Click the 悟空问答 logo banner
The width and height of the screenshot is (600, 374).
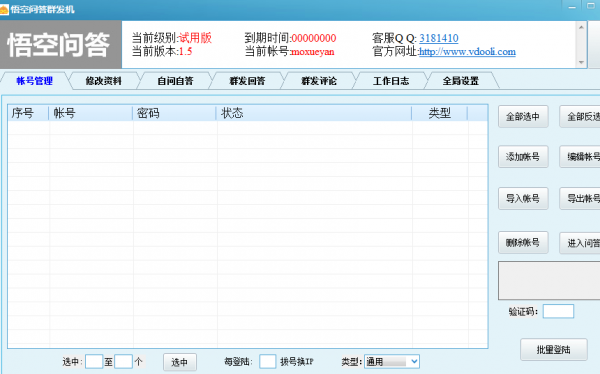60,45
